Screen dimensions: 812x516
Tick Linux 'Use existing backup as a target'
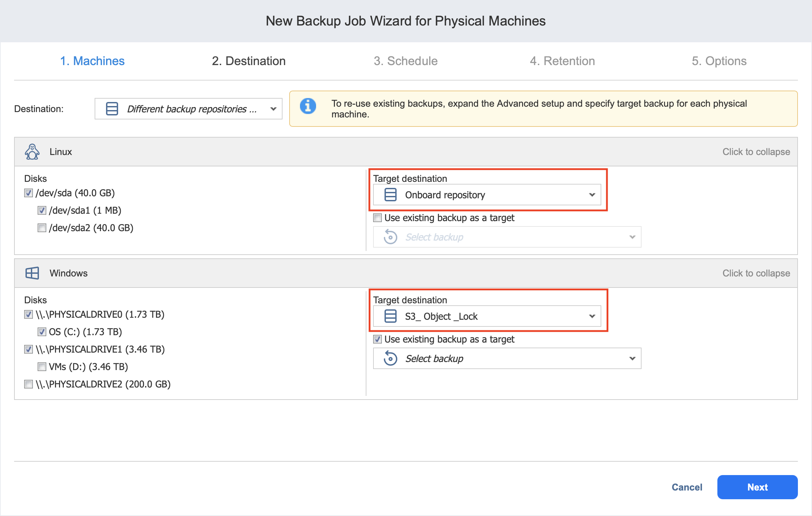pos(377,218)
